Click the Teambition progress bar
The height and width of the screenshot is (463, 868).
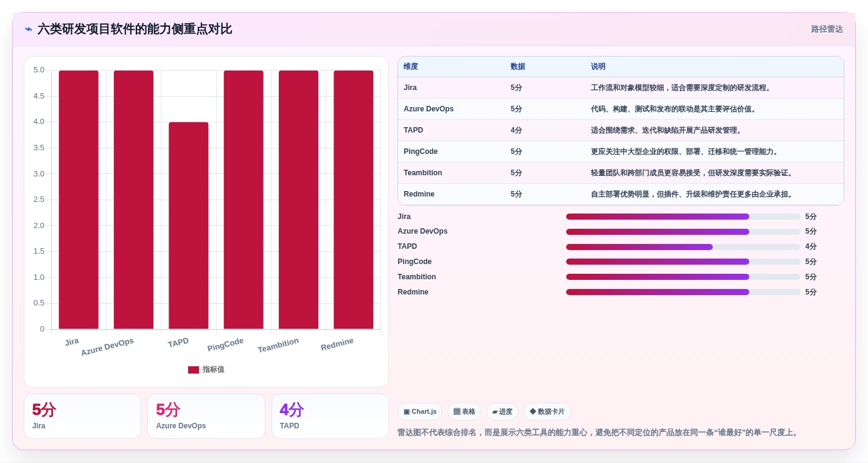683,277
